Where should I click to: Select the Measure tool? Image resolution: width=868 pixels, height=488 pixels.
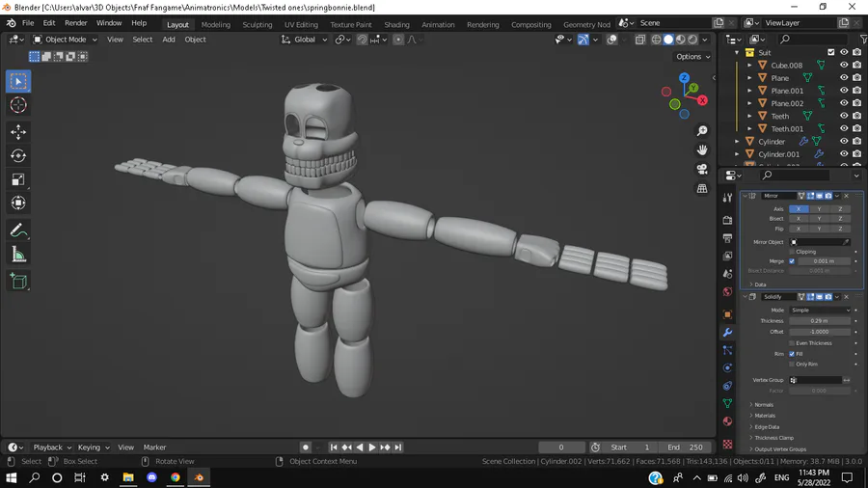[18, 255]
